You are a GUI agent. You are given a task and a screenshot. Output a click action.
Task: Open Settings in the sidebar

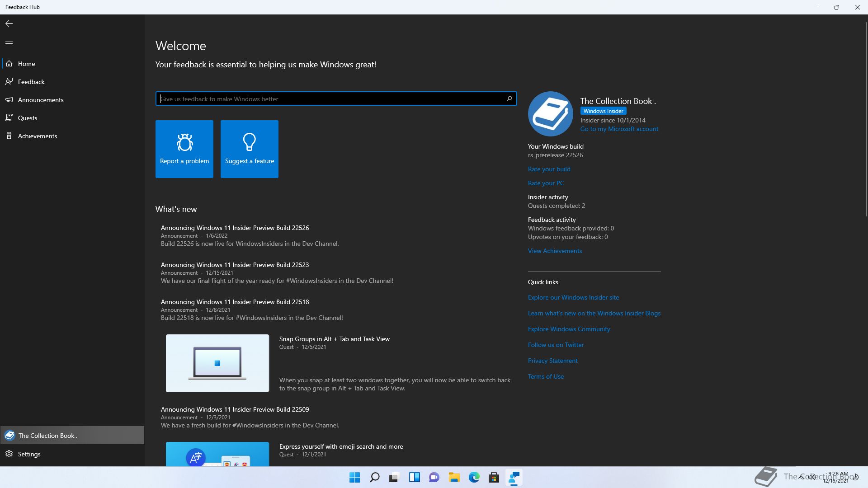tap(72, 454)
